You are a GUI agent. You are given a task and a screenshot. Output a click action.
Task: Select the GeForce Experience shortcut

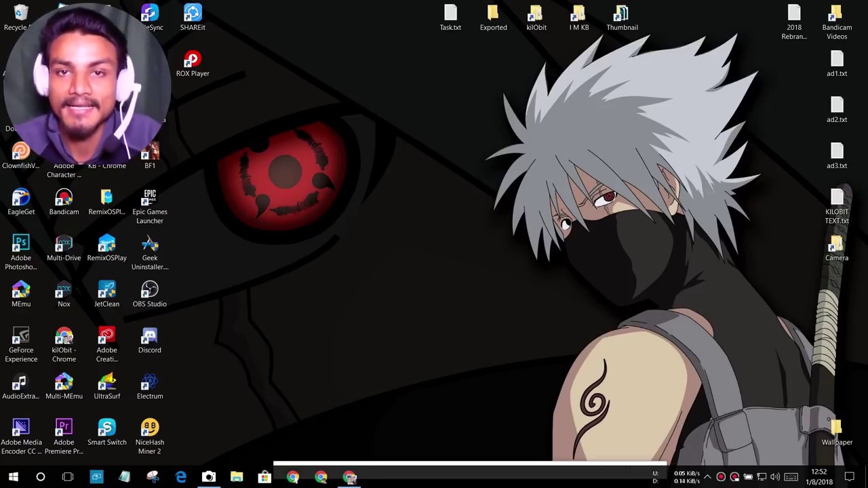point(21,345)
